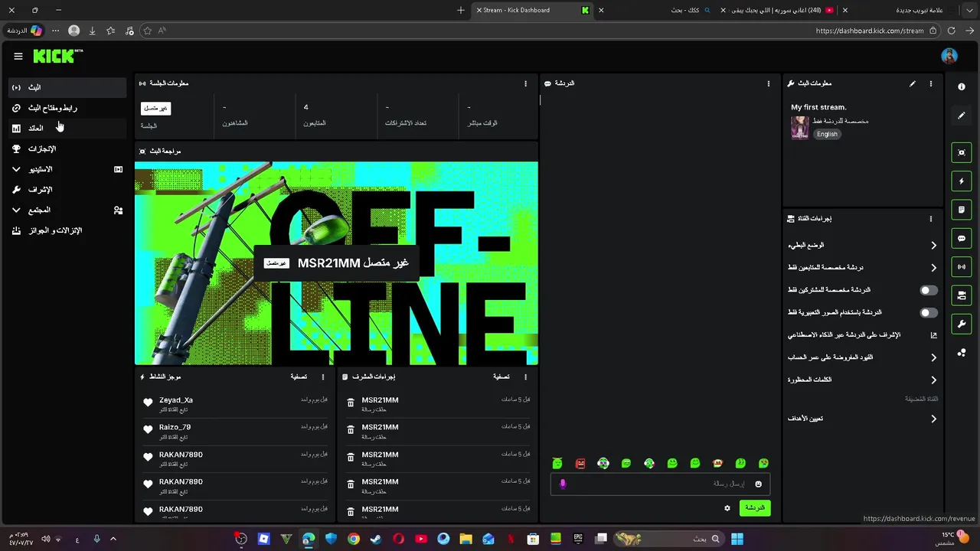Toggle the chat bubble widget in the right rail

[x=962, y=239]
